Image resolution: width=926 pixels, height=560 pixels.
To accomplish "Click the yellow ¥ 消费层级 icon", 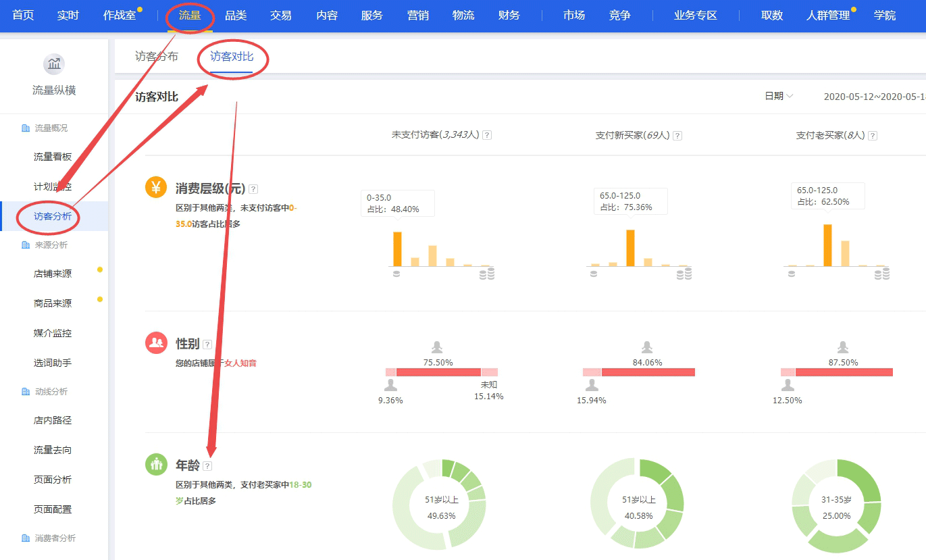I will [x=156, y=187].
